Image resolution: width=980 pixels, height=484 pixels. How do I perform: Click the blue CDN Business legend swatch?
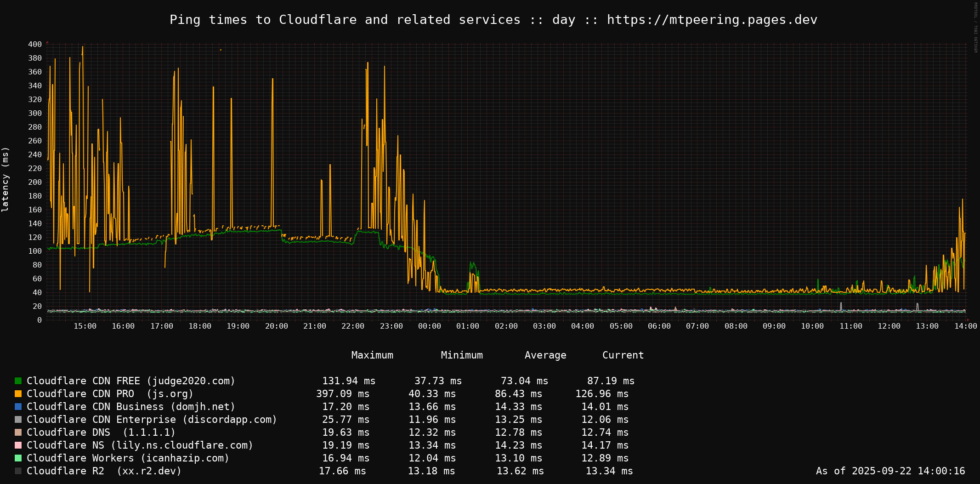tap(18, 407)
